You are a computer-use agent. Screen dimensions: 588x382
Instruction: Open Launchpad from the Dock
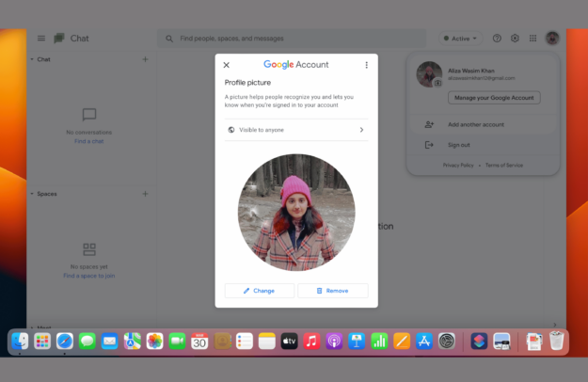(x=42, y=342)
